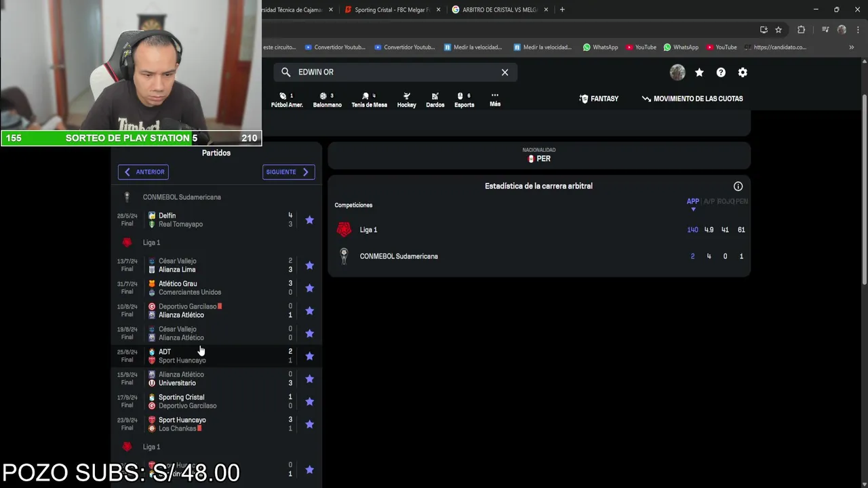Open the user profile avatar
Image resolution: width=868 pixels, height=488 pixels.
(677, 72)
